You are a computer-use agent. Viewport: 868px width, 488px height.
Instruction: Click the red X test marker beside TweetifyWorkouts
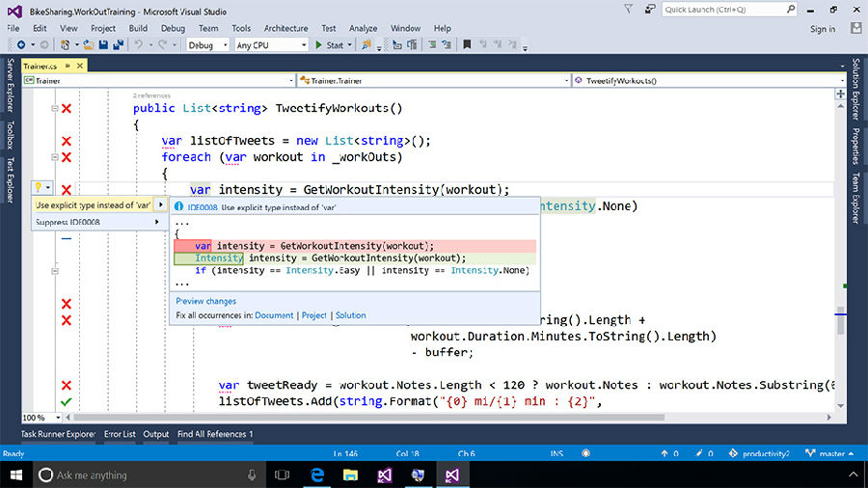[x=67, y=108]
